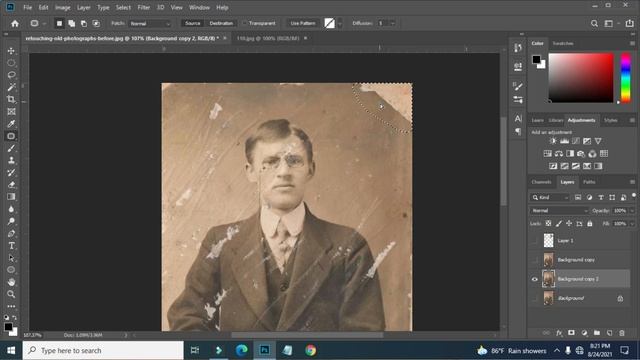Select the Dodge tool
Image resolution: width=640 pixels, height=360 pixels.
(x=11, y=221)
